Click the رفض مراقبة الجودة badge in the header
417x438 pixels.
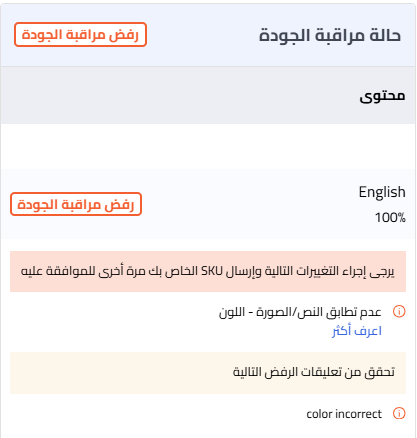(x=80, y=35)
